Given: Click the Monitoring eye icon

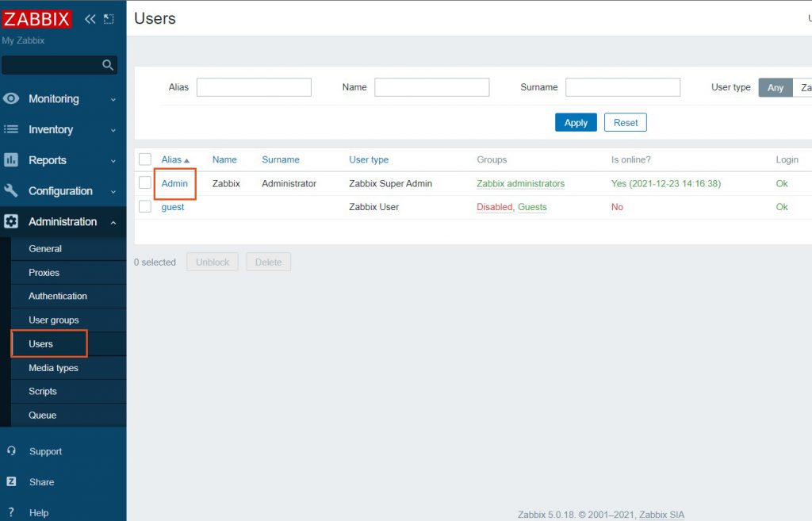Looking at the screenshot, I should tap(11, 98).
